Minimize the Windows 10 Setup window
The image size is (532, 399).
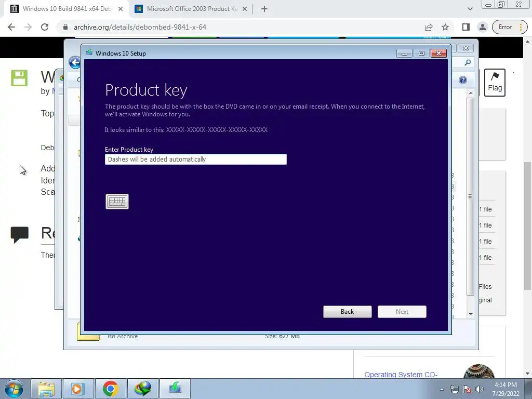click(404, 54)
